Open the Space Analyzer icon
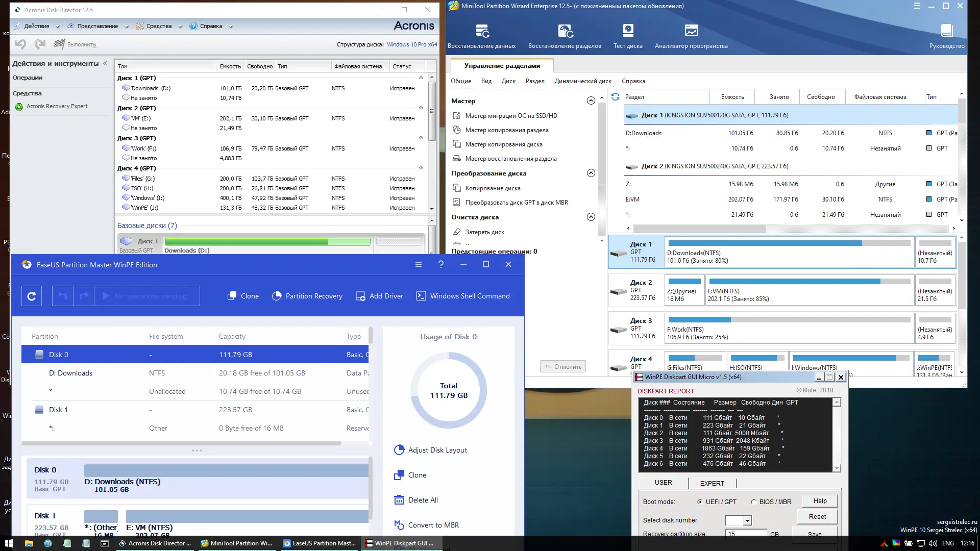This screenshot has height=551, width=980. click(691, 32)
